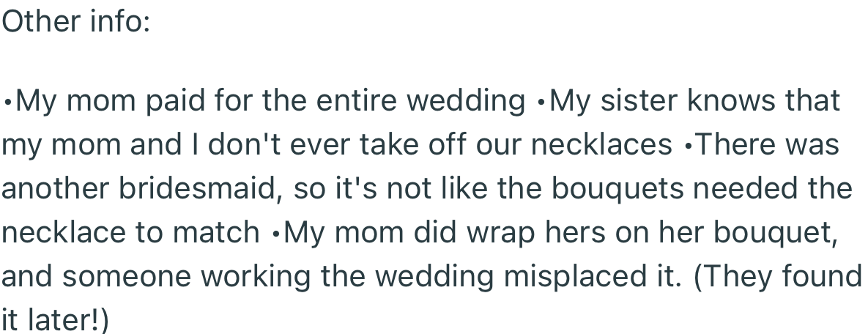Click the word "someone"

pos(122,277)
